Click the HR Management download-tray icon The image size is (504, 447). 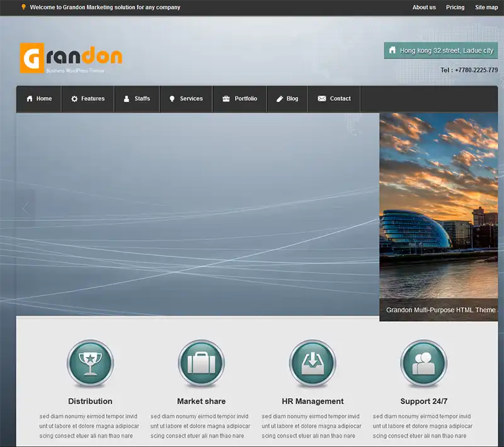tap(312, 364)
